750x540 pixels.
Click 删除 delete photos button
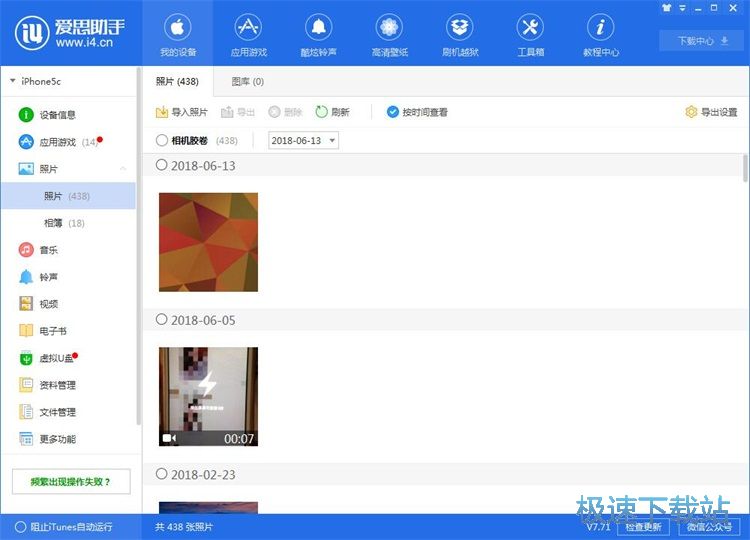[286, 112]
